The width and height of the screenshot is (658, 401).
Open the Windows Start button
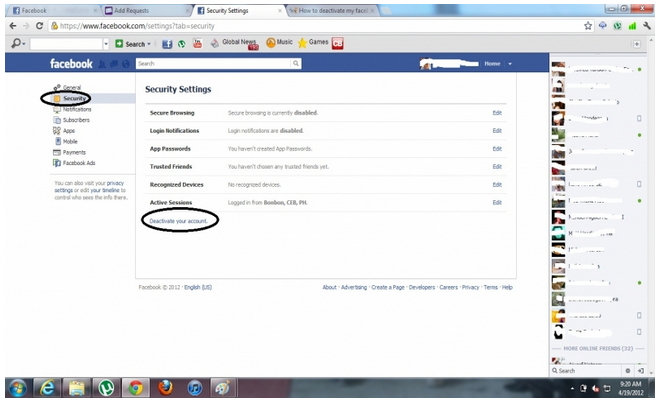(x=18, y=388)
